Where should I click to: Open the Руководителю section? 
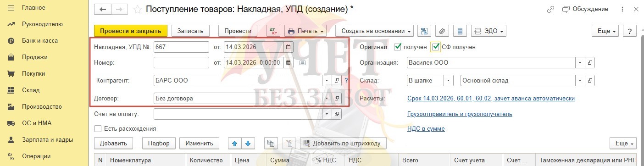coord(42,24)
